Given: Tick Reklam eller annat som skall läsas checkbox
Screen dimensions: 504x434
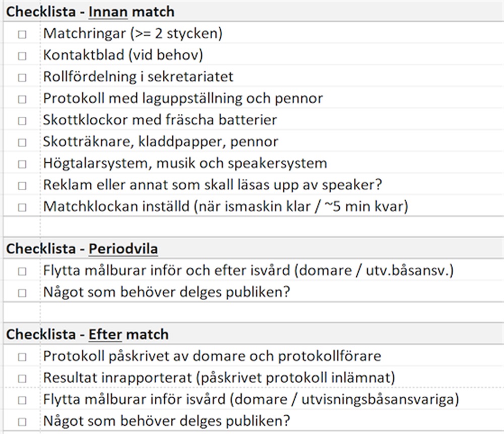Looking at the screenshot, I should [x=22, y=186].
